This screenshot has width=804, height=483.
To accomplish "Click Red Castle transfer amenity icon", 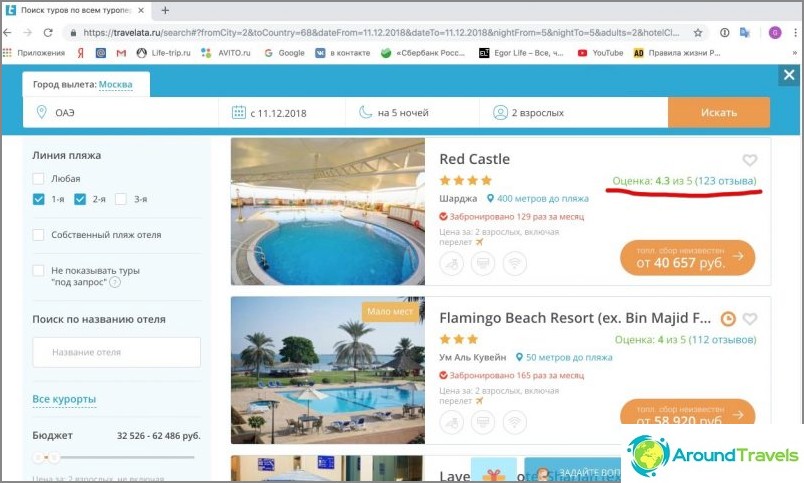I will pos(451,264).
